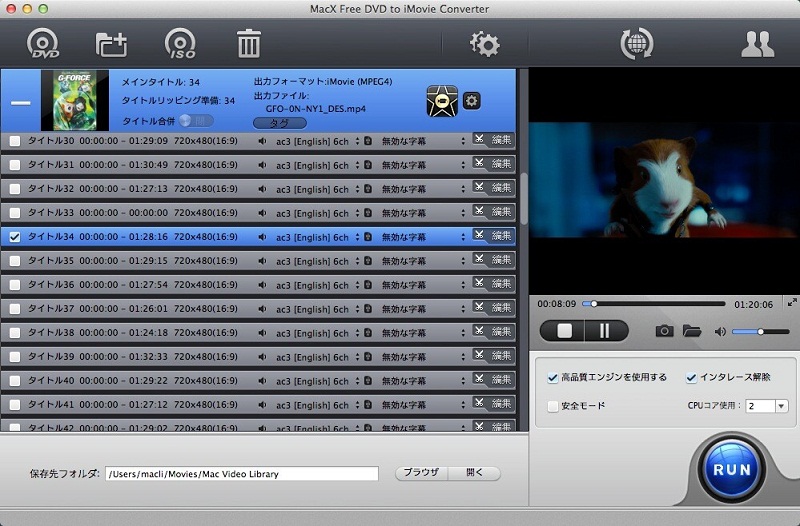Pause the preview playback
The width and height of the screenshot is (800, 526).
tap(606, 331)
